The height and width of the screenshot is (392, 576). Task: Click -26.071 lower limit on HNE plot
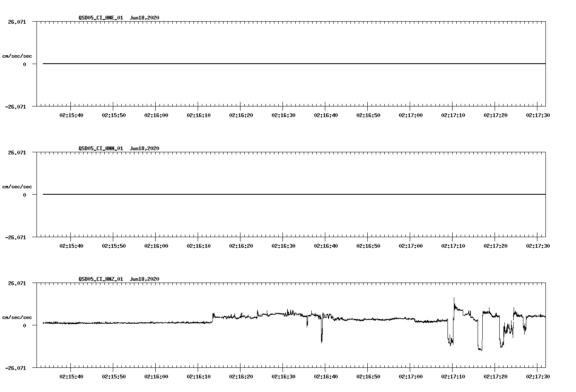pos(16,107)
